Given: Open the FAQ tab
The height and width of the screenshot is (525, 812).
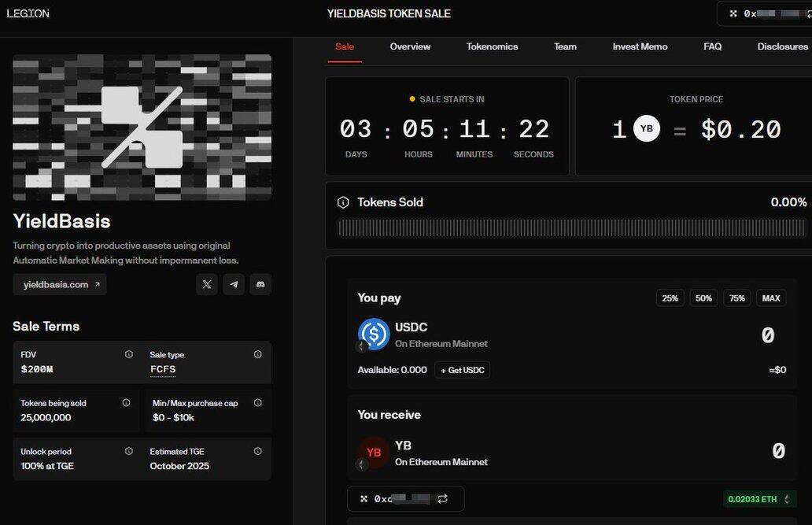Looking at the screenshot, I should click(713, 46).
